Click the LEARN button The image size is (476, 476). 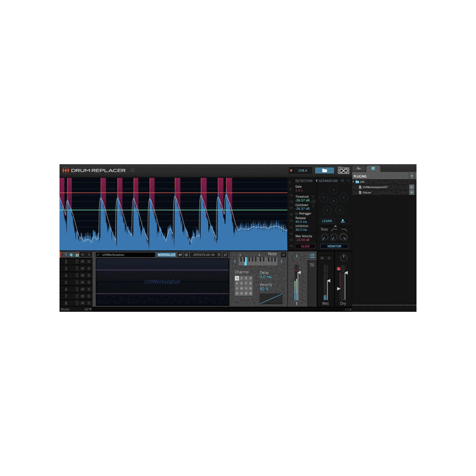coord(327,221)
